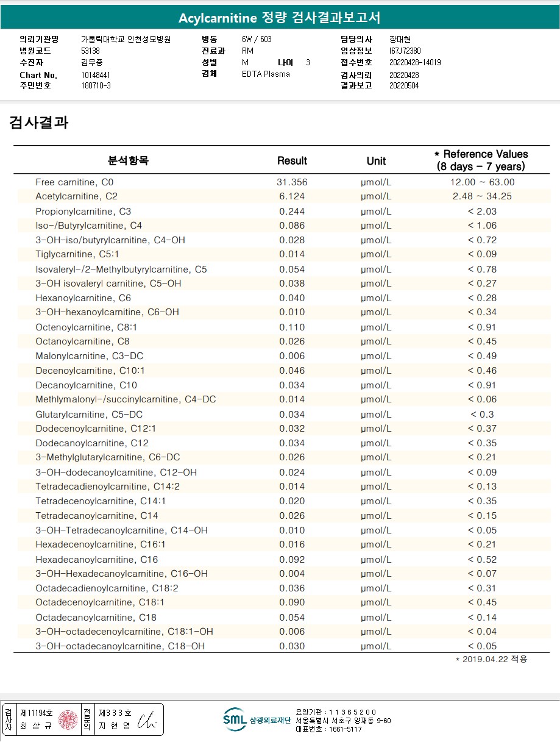Click the Octadecanoylcarnitine, C18 reference range
The width and height of the screenshot is (560, 742).
[x=482, y=617]
